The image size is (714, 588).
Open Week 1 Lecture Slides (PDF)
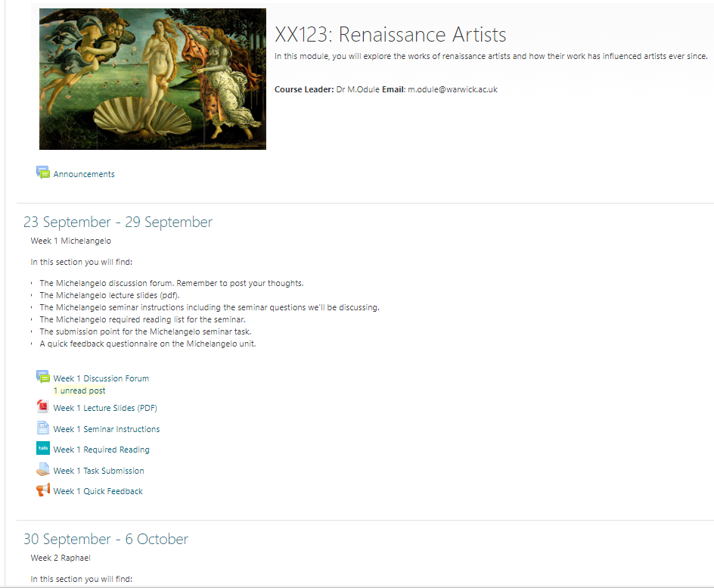(105, 409)
